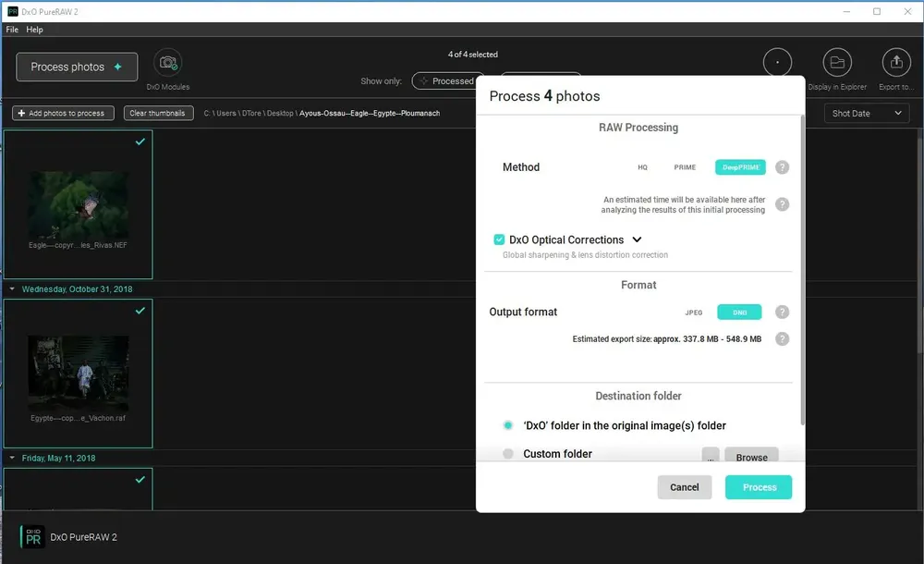
Task: Toggle the DxO Optical Corrections checkbox
Action: pos(499,239)
